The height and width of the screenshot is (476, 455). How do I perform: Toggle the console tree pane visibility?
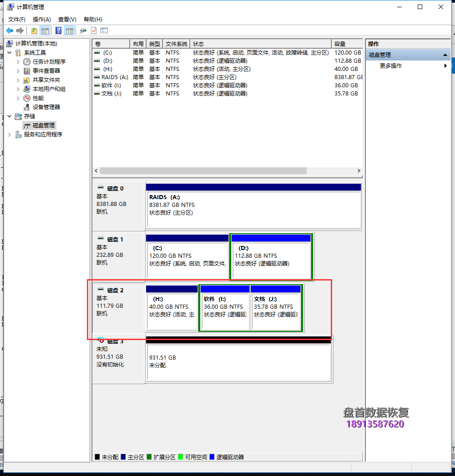point(45,30)
